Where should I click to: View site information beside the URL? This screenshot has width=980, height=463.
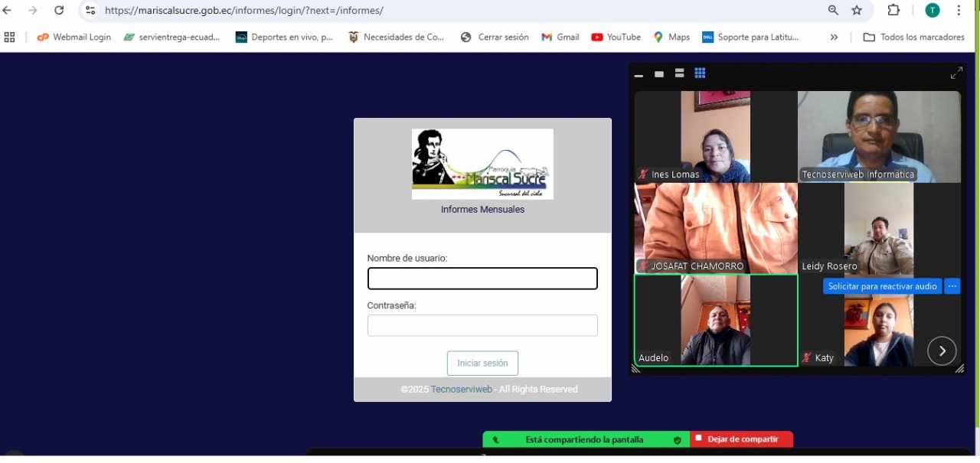[x=90, y=11]
